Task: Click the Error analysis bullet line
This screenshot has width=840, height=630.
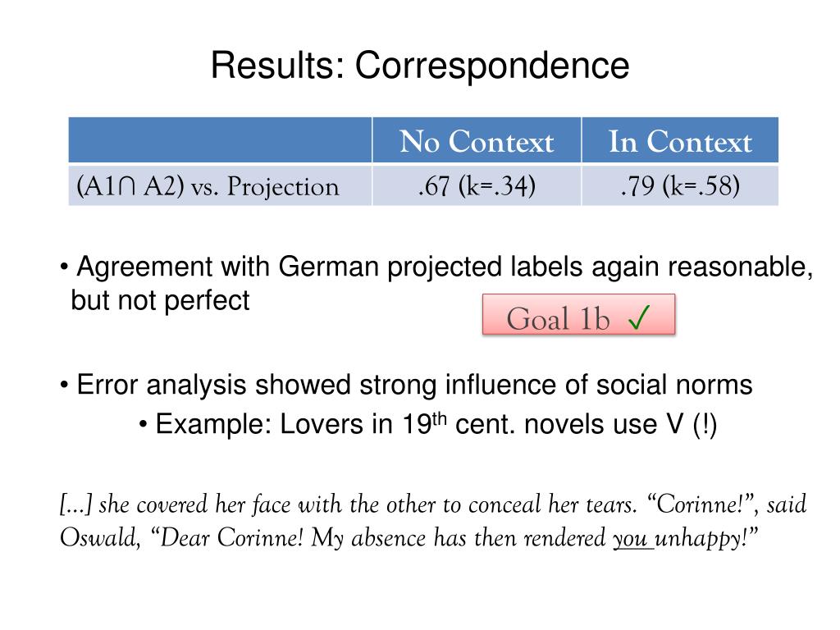Action: click(407, 385)
